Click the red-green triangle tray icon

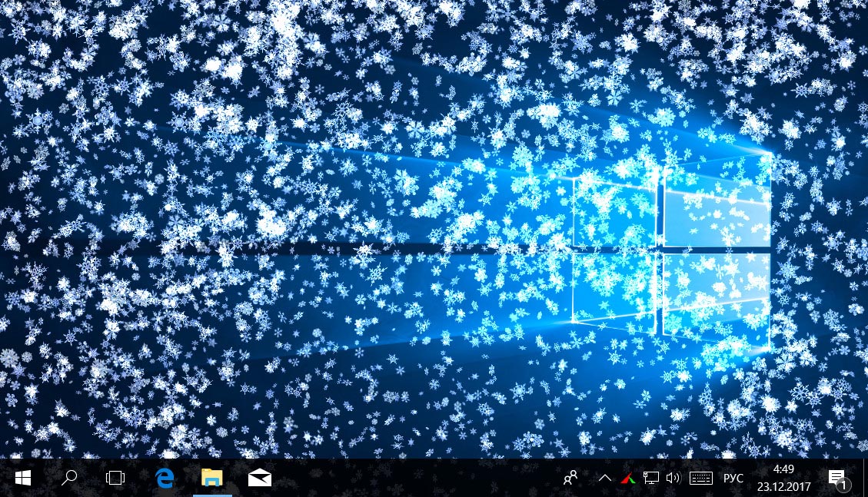[628, 478]
